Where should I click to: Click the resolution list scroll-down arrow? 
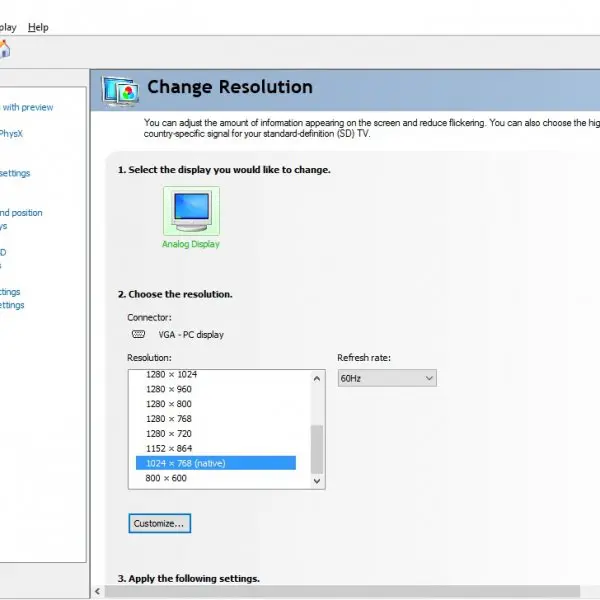pos(317,481)
